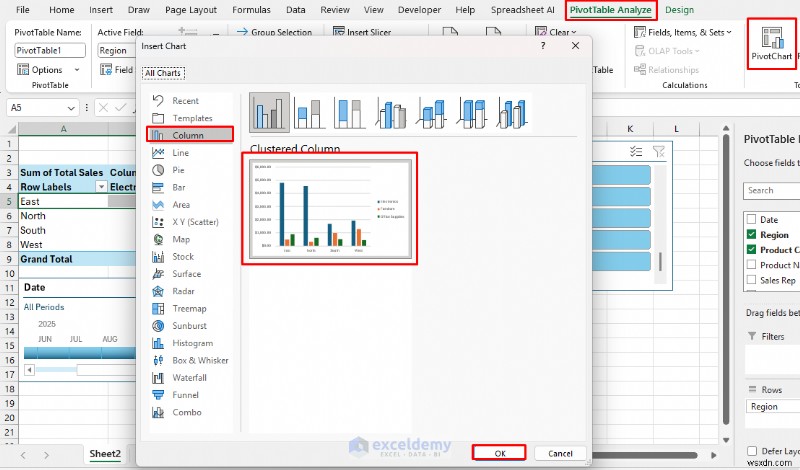Uncheck the Product Category field checkbox
This screenshot has width=800, height=470.
751,250
